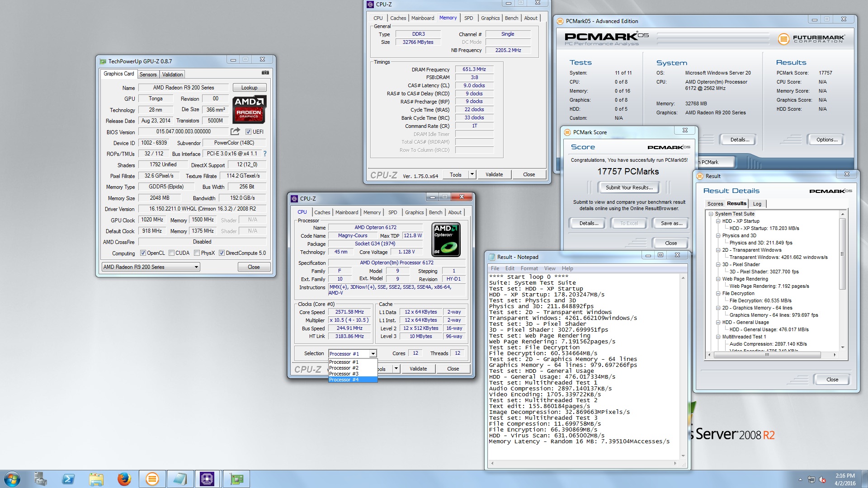Click Notepad text area
This screenshot has height=488, width=868.
583,366
